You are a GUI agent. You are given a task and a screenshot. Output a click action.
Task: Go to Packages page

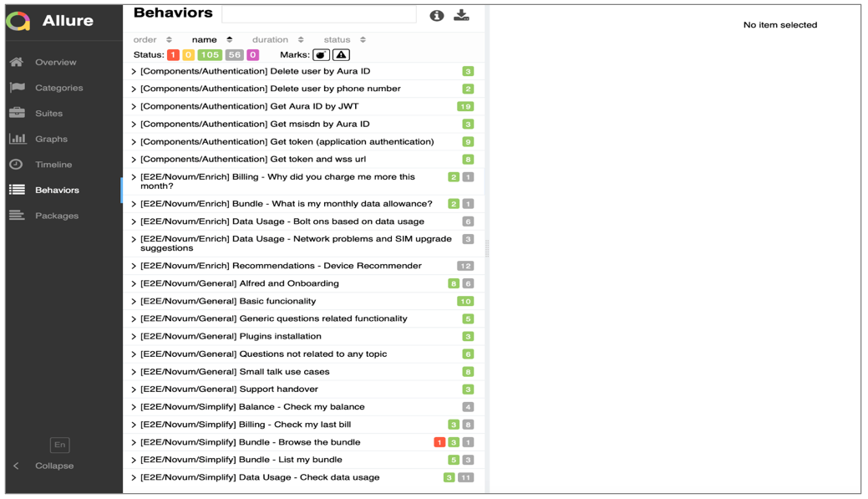pos(57,216)
